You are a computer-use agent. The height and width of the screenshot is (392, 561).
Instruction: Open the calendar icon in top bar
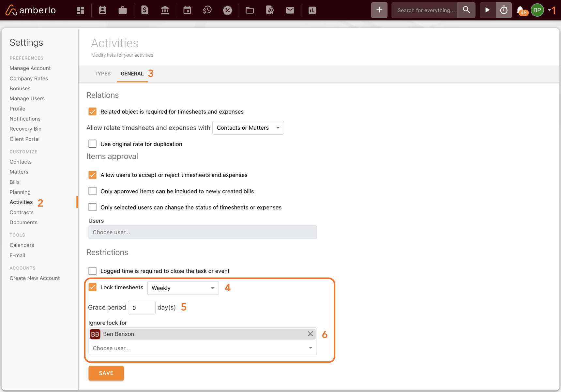187,10
